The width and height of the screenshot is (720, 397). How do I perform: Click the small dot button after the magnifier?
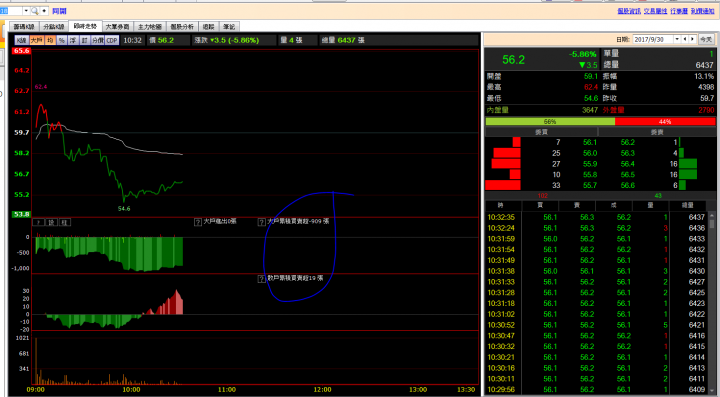coord(44,11)
